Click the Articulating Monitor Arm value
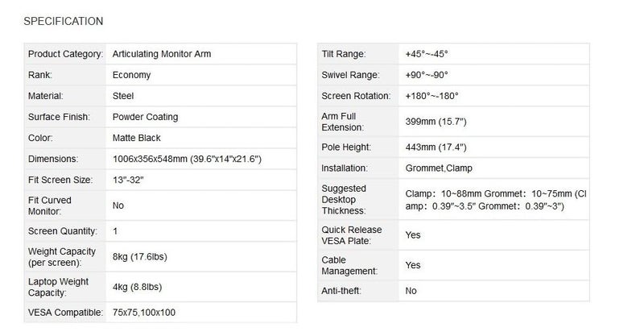The height and width of the screenshot is (332, 644). click(x=162, y=54)
